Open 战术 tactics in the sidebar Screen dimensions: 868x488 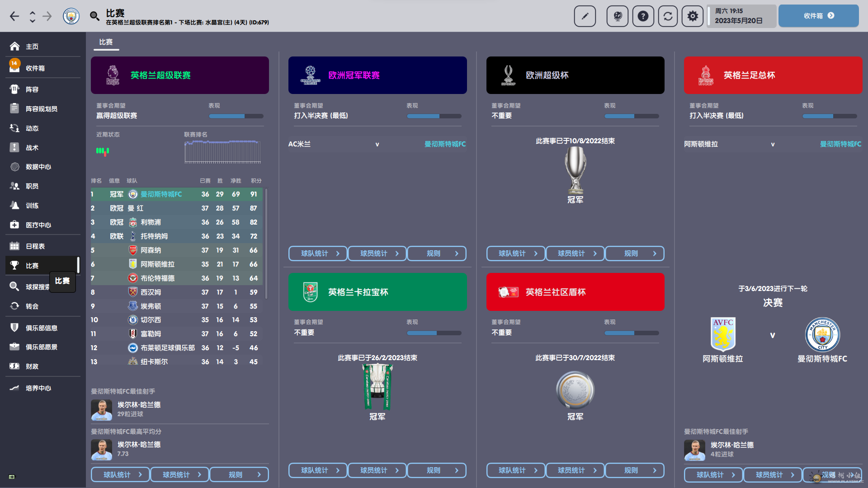click(x=32, y=148)
